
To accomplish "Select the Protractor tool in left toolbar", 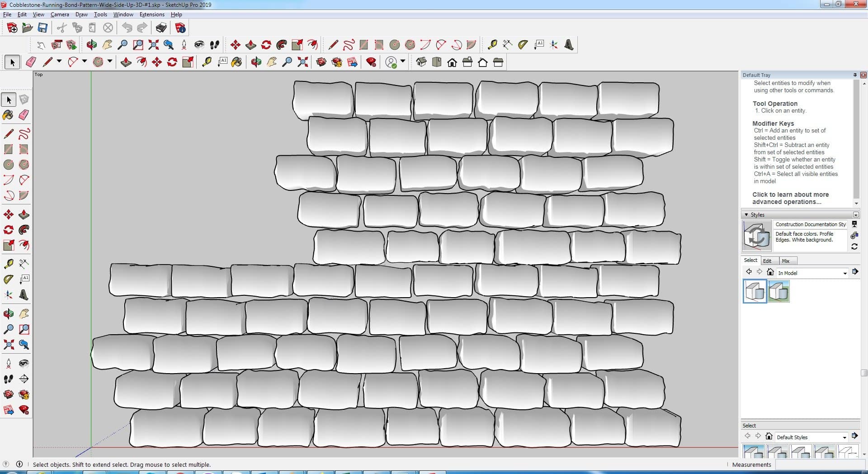I will point(8,280).
